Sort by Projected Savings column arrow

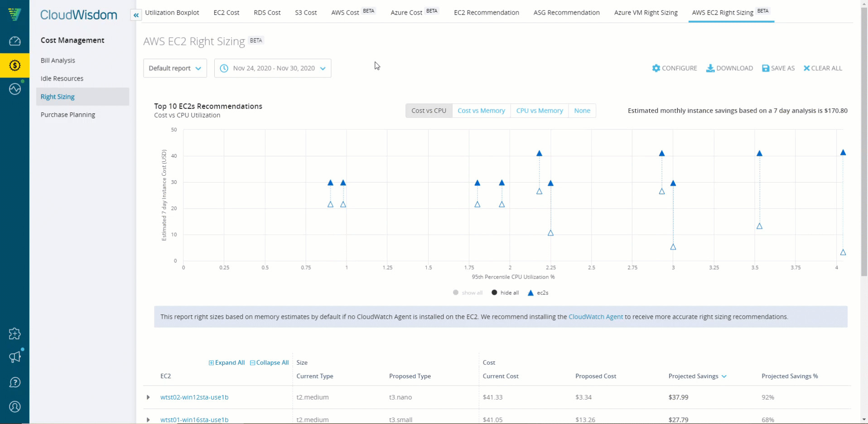[x=724, y=376]
